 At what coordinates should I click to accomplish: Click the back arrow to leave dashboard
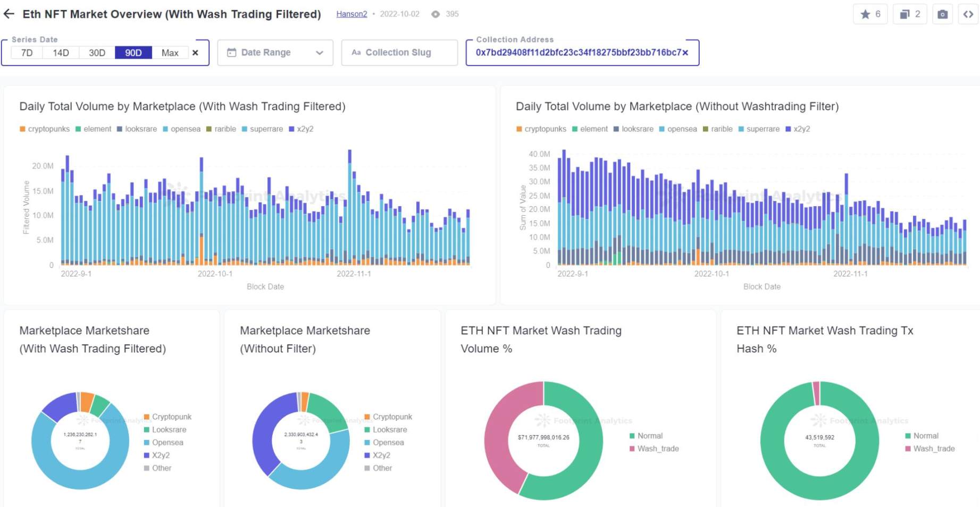tap(9, 13)
